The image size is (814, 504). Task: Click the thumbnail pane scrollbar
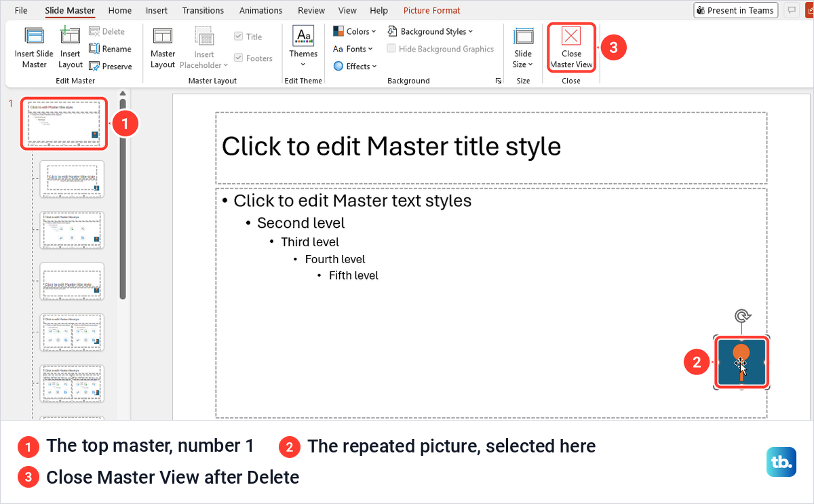click(123, 199)
